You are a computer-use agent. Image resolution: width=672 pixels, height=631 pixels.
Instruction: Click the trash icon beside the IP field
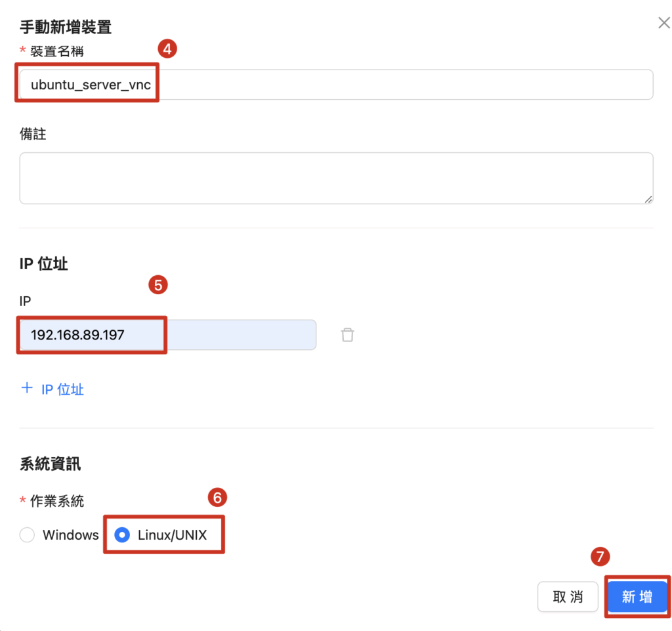pos(347,335)
